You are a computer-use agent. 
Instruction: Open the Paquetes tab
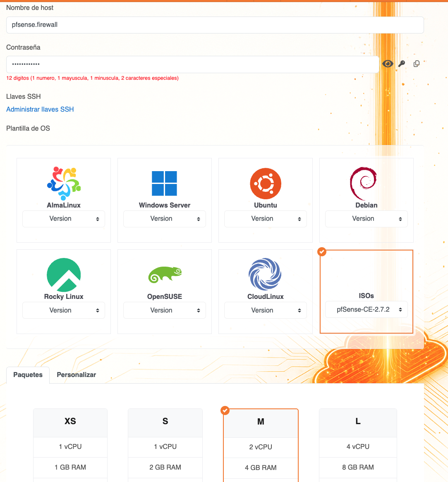(x=28, y=375)
